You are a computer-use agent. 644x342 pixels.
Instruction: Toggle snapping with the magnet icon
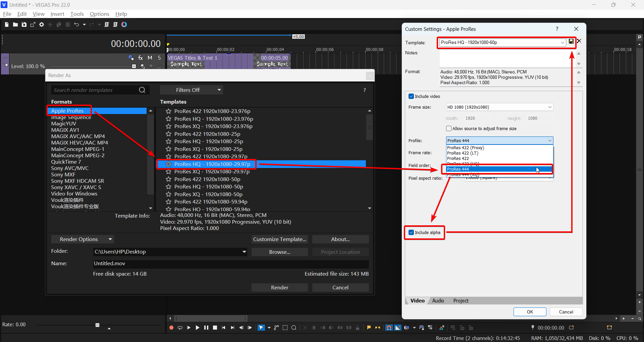[389, 328]
